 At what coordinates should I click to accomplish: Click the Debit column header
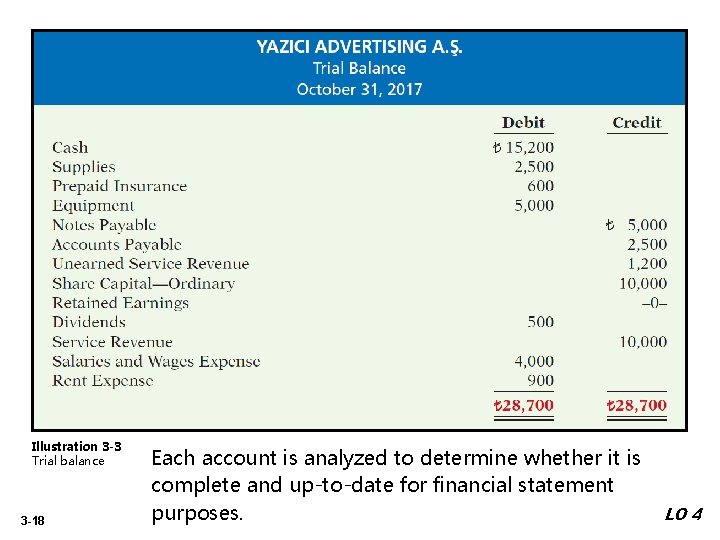tap(523, 123)
